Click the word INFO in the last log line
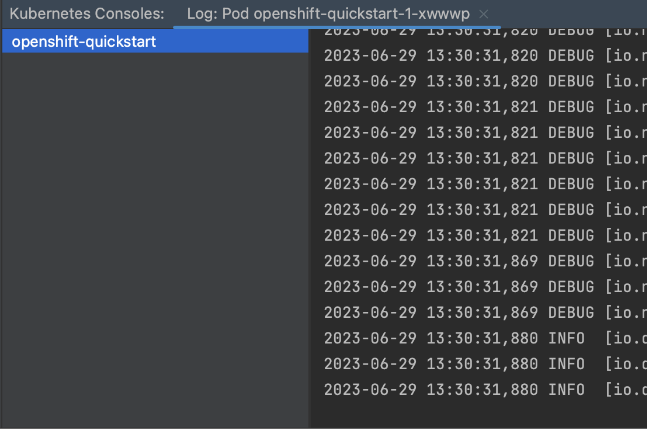The image size is (647, 429). coord(566,390)
